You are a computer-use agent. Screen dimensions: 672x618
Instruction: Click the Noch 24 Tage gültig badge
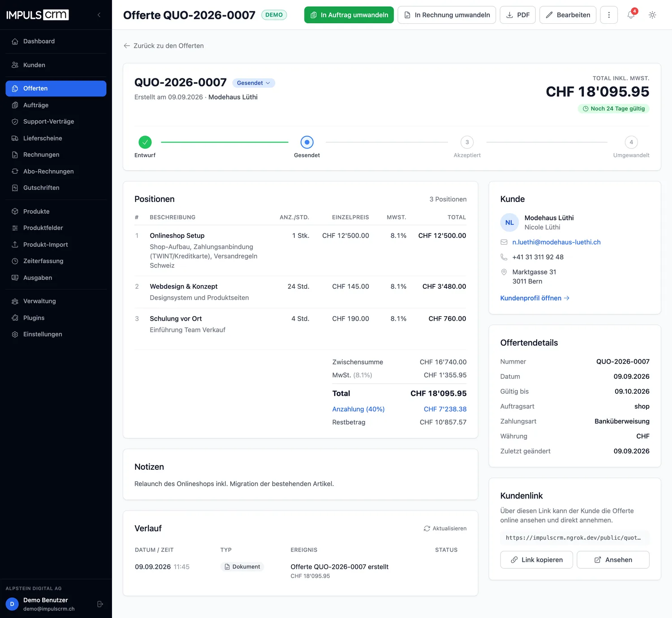[614, 109]
